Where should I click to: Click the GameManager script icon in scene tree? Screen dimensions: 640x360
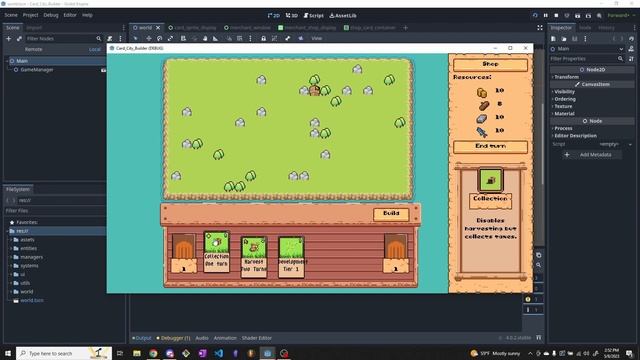[x=103, y=70]
